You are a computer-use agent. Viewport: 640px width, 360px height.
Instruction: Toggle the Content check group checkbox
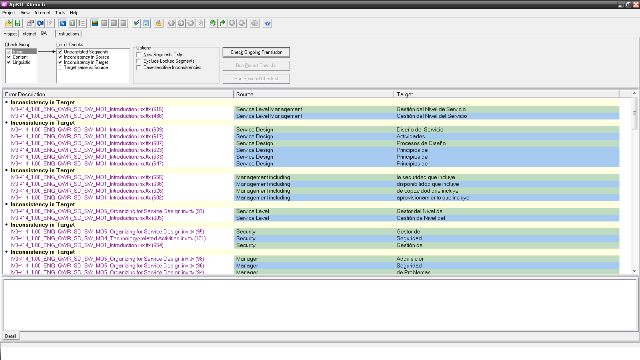(9, 57)
